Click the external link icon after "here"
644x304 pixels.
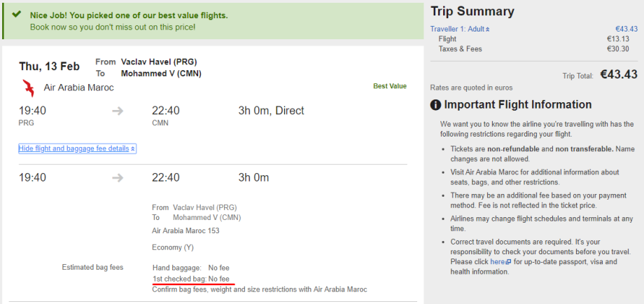pyautogui.click(x=509, y=262)
